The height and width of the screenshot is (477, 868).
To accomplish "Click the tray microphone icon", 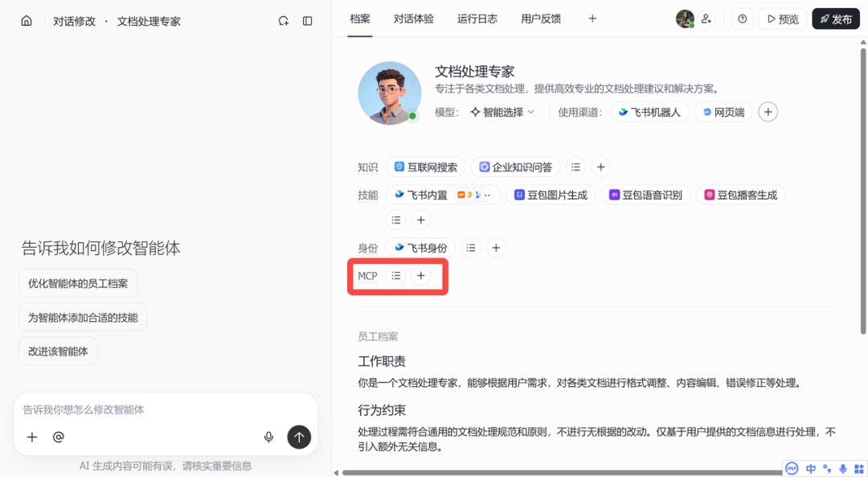I will click(843, 469).
